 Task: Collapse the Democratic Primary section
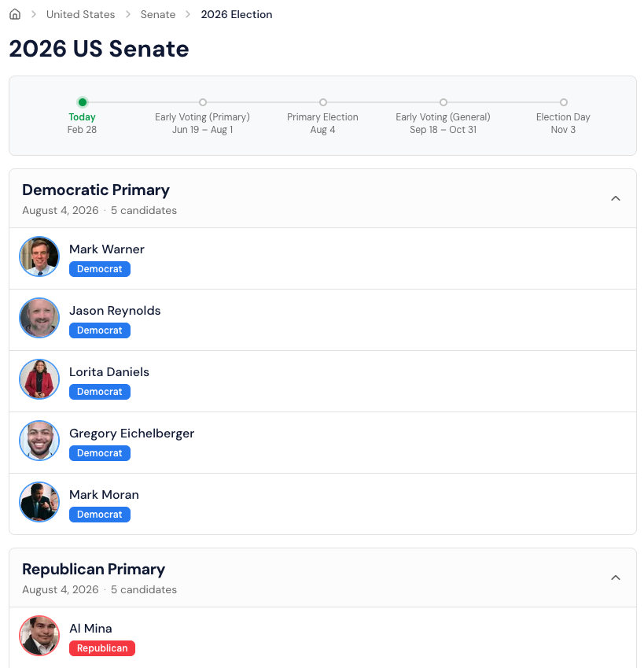(616, 198)
